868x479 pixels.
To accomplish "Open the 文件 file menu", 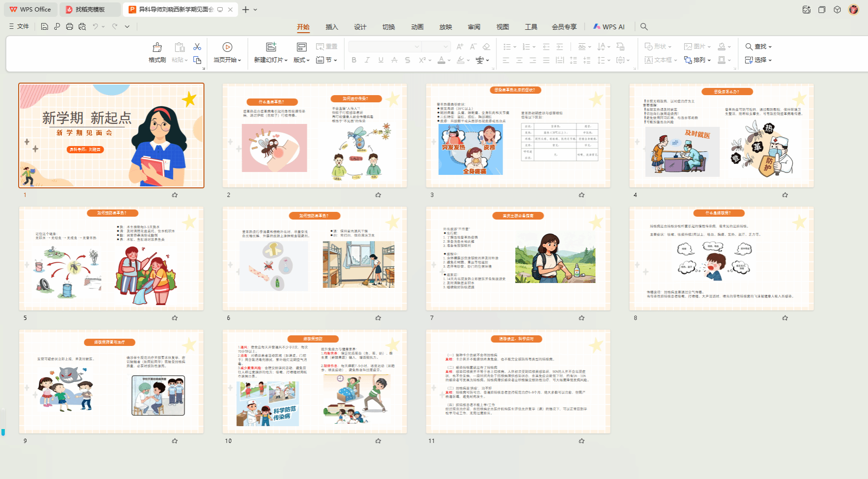I will pyautogui.click(x=19, y=27).
